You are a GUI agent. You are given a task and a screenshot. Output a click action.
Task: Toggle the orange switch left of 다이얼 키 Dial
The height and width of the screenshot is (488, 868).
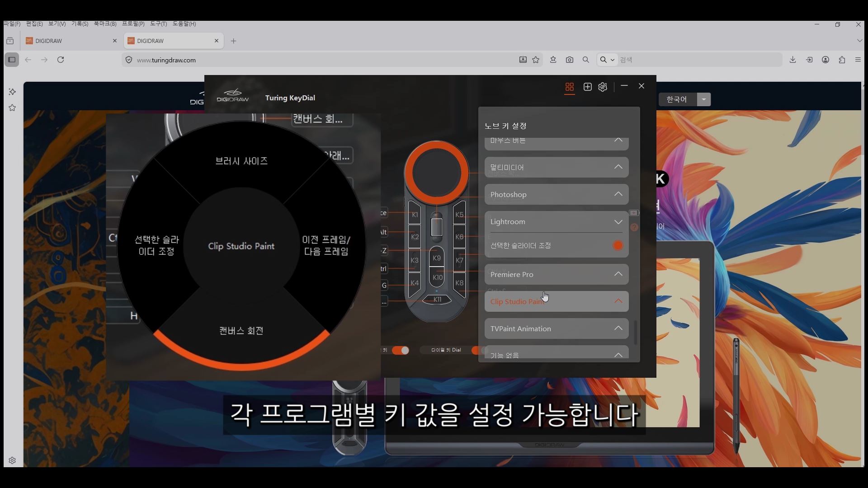click(x=401, y=350)
